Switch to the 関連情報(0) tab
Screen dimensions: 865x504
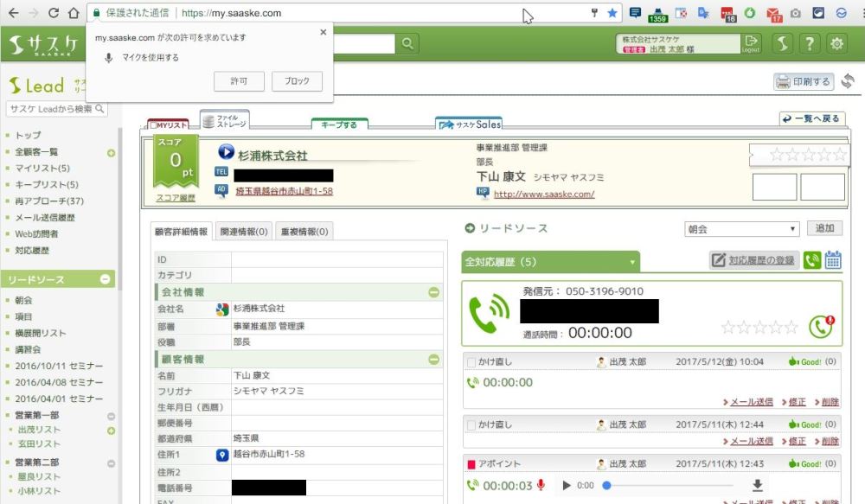[x=243, y=232]
